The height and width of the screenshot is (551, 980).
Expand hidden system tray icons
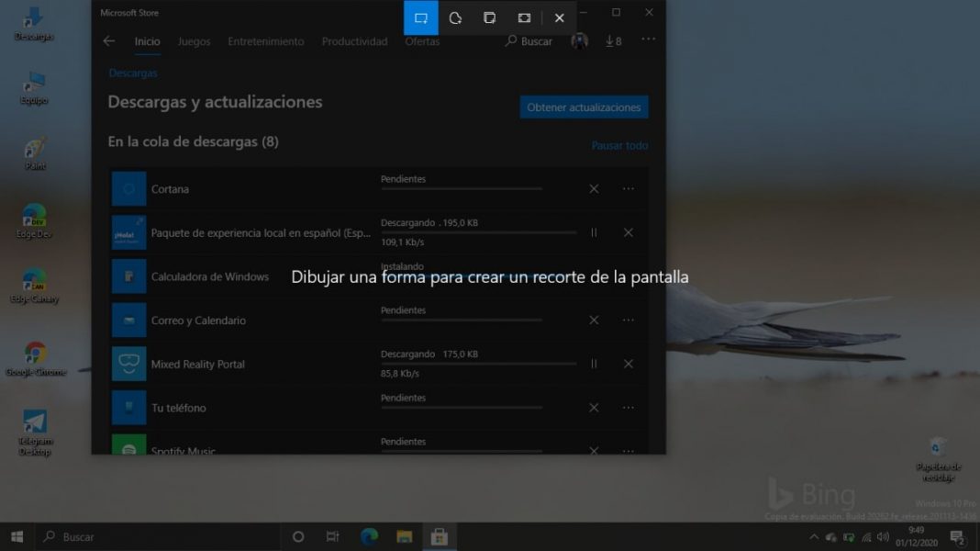814,535
